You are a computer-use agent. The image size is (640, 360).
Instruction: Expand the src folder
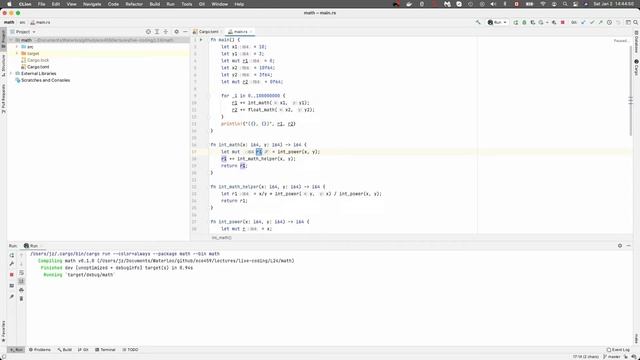17,47
